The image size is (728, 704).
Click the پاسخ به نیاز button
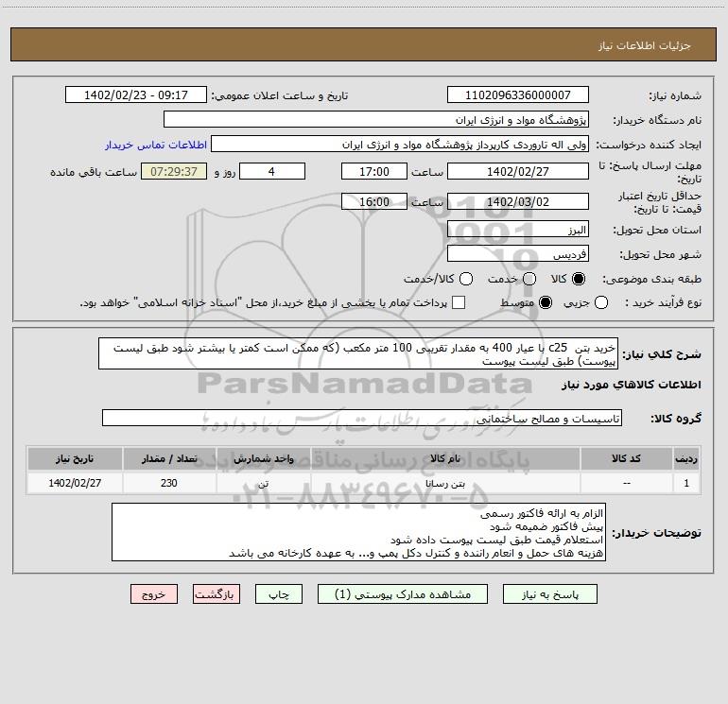550,594
